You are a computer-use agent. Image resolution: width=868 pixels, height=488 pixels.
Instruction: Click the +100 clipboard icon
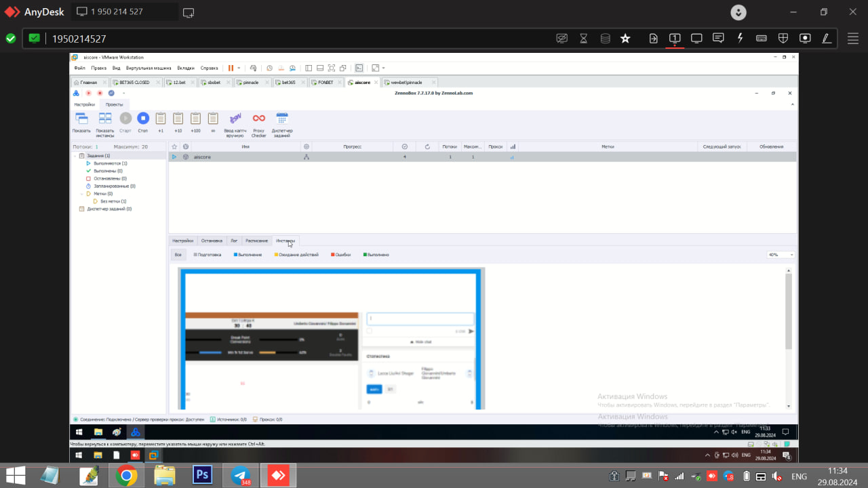[x=195, y=119]
